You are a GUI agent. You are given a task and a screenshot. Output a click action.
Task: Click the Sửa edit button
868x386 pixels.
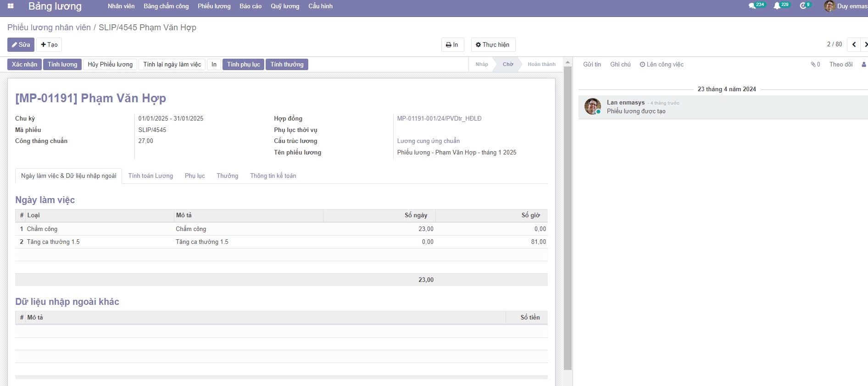tap(21, 44)
